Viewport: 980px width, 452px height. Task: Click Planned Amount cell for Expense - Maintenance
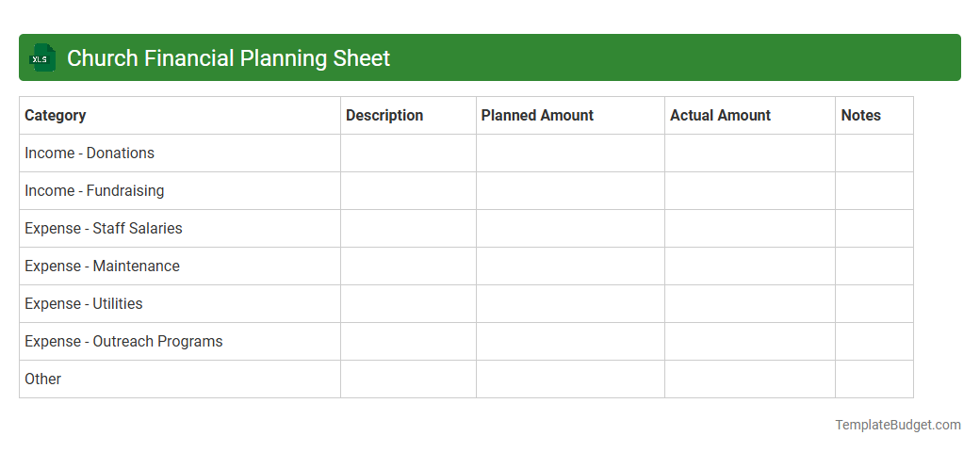pos(570,266)
